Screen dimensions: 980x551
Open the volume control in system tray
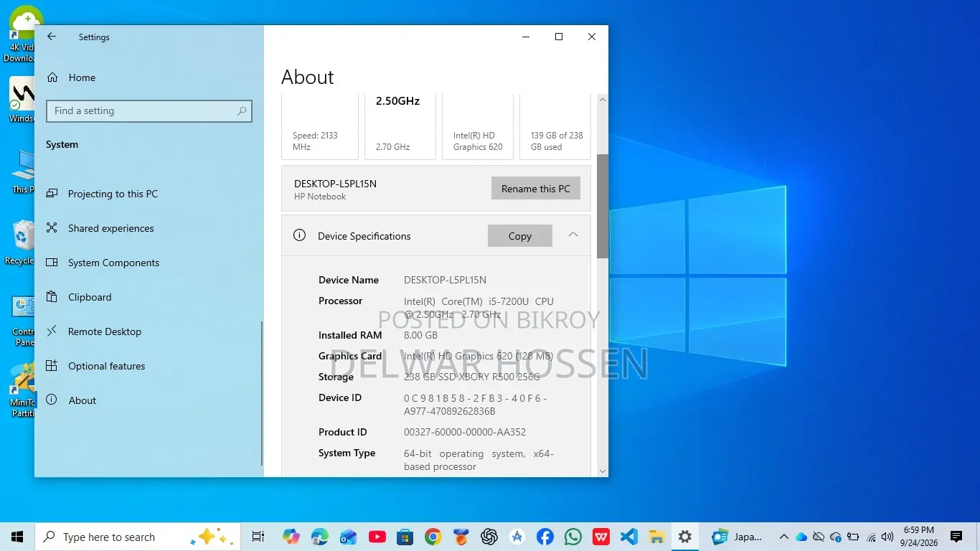(887, 537)
